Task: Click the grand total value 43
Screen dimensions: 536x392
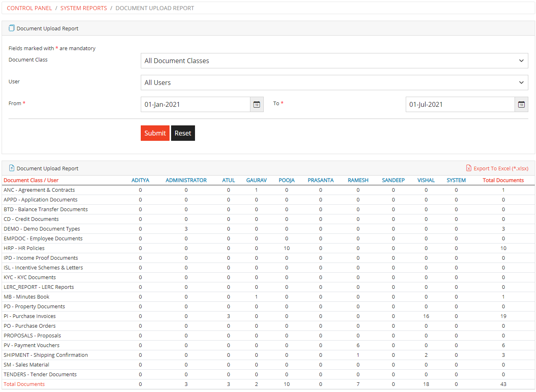Action: click(x=503, y=384)
